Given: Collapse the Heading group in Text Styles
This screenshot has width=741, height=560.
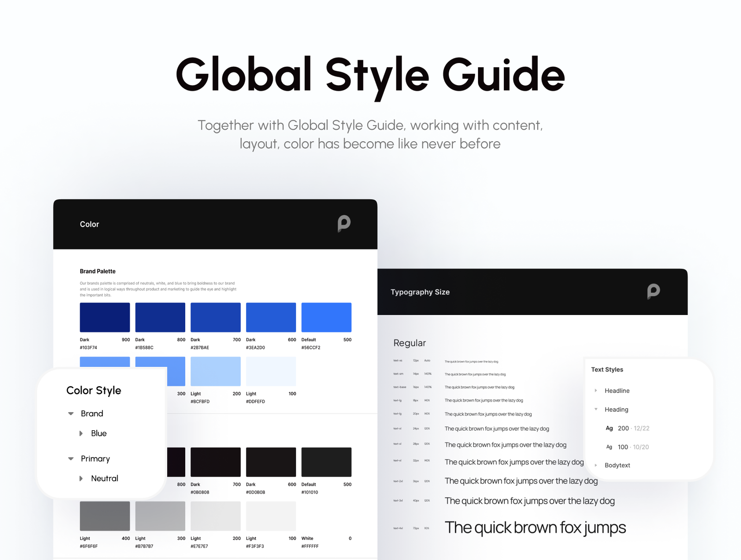Looking at the screenshot, I should (x=596, y=409).
